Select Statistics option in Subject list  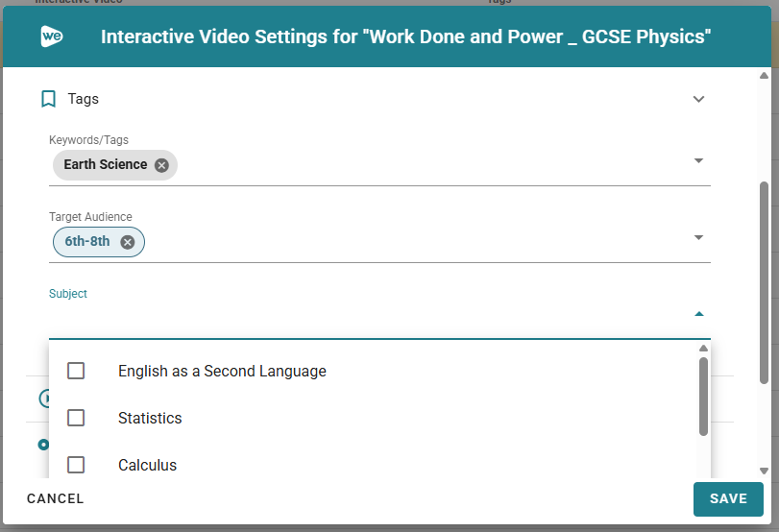pos(150,418)
